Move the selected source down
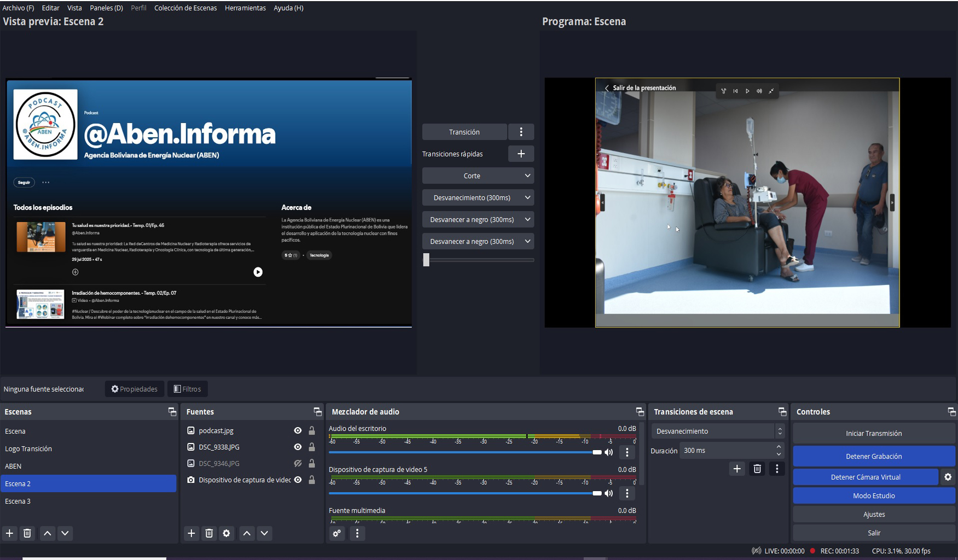The height and width of the screenshot is (560, 958). (x=264, y=533)
